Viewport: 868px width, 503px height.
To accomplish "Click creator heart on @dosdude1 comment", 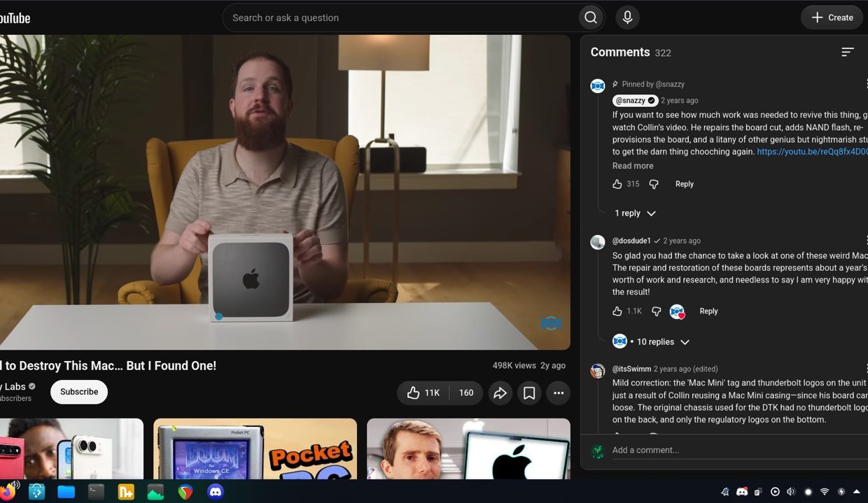I will pos(677,312).
